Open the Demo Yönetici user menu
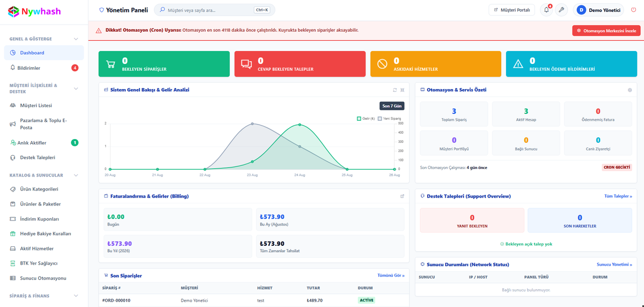 coord(599,10)
